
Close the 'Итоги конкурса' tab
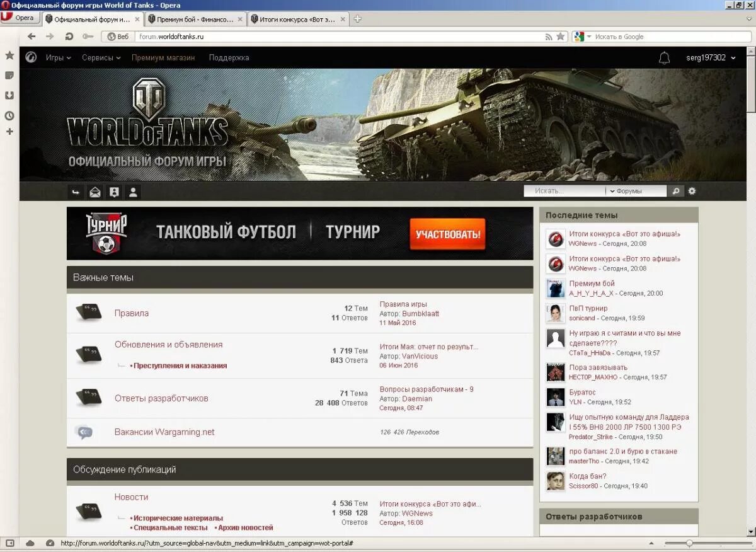[x=343, y=20]
